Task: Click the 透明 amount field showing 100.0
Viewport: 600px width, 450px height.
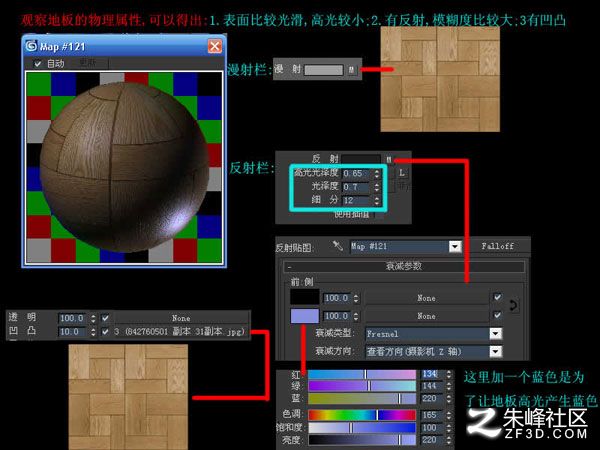Action: tap(73, 318)
